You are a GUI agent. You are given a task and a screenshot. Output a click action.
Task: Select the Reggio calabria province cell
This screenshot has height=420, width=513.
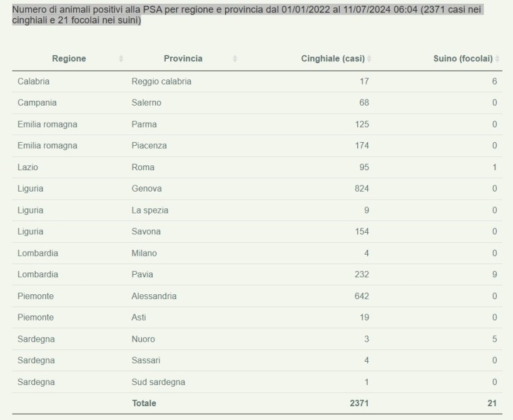(161, 81)
